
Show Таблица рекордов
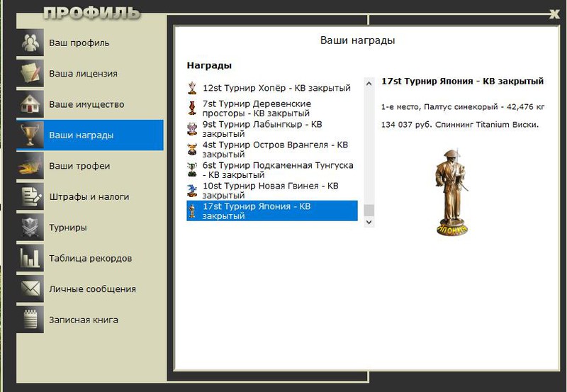pos(90,258)
